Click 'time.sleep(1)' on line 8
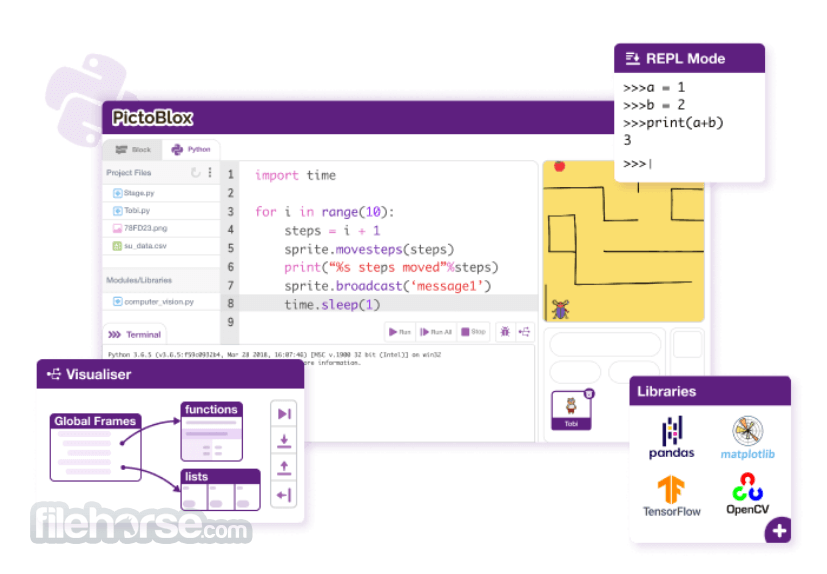 tap(332, 304)
